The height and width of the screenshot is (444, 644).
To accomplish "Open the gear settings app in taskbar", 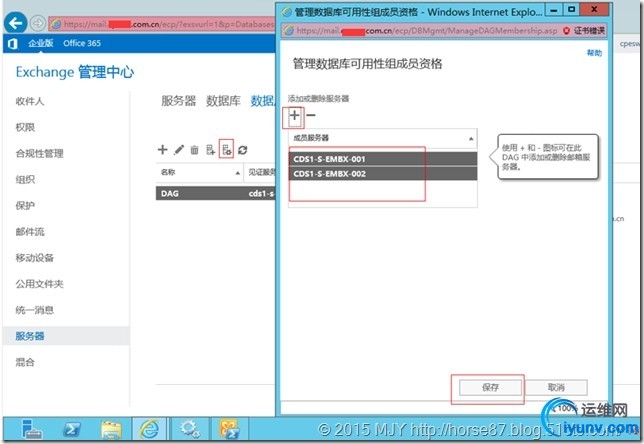I will [189, 430].
